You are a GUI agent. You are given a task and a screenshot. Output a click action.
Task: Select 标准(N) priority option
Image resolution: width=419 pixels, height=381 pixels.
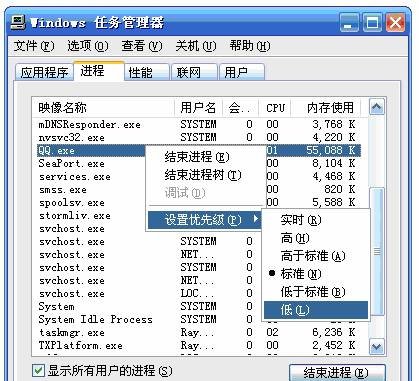pyautogui.click(x=316, y=274)
